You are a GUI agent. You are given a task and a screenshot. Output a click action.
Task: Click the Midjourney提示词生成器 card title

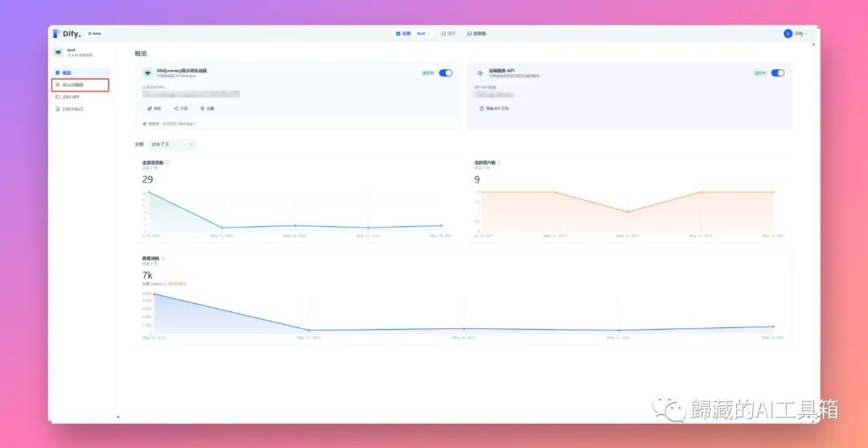click(x=182, y=71)
